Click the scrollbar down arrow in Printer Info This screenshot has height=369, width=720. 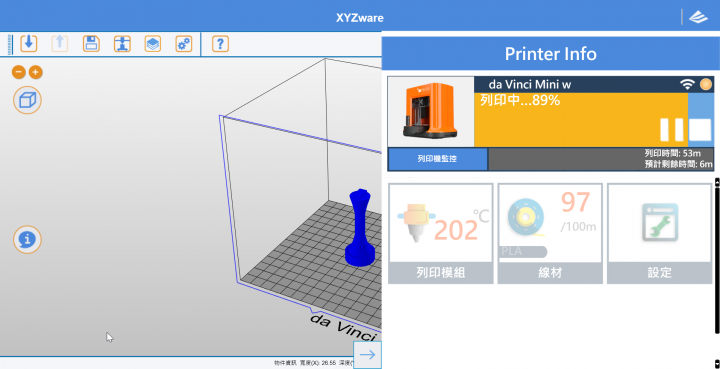point(717,363)
